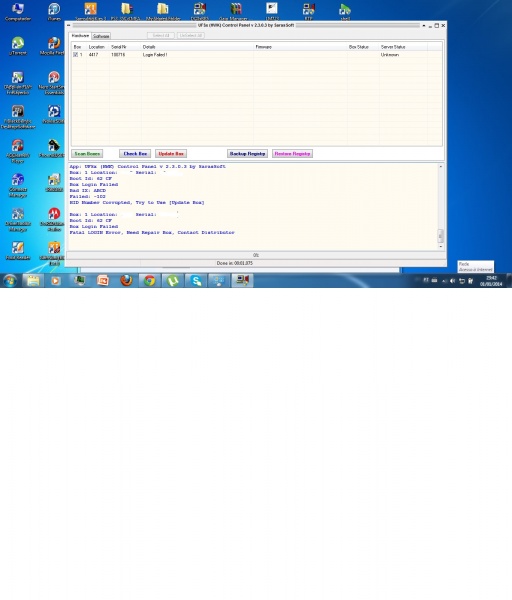Click the red Update Box button
The height and width of the screenshot is (600, 512).
[171, 153]
